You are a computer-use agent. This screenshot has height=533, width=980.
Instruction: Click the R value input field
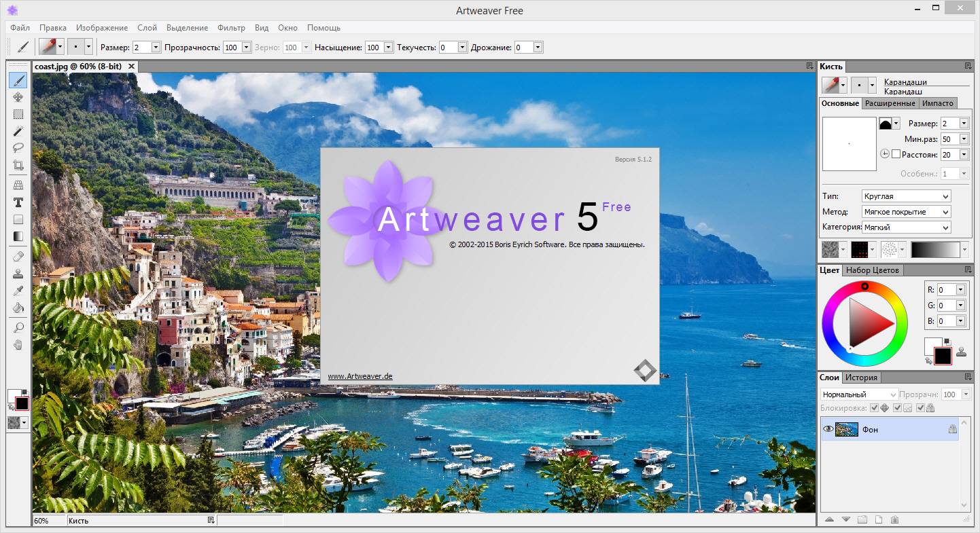(946, 289)
